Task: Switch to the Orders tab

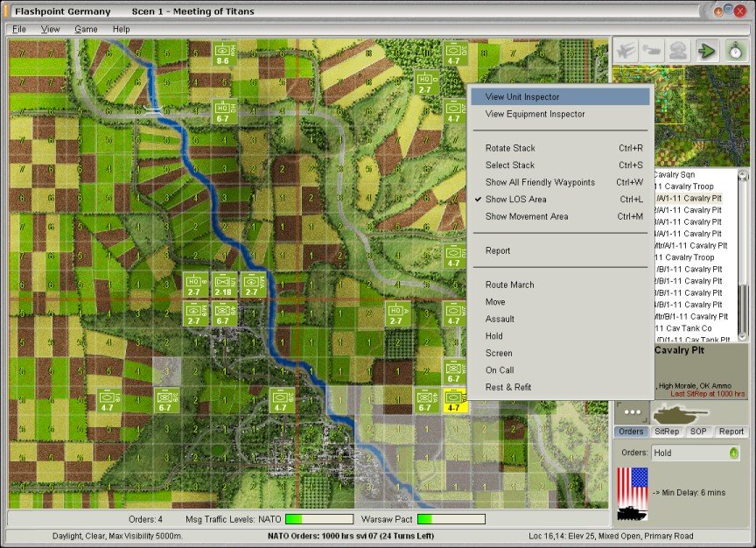Action: [x=631, y=432]
